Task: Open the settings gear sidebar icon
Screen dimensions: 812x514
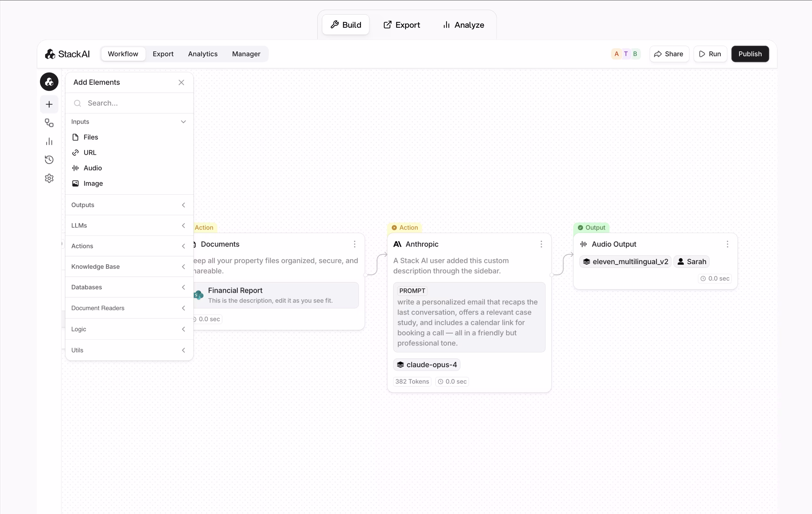Action: coord(49,178)
